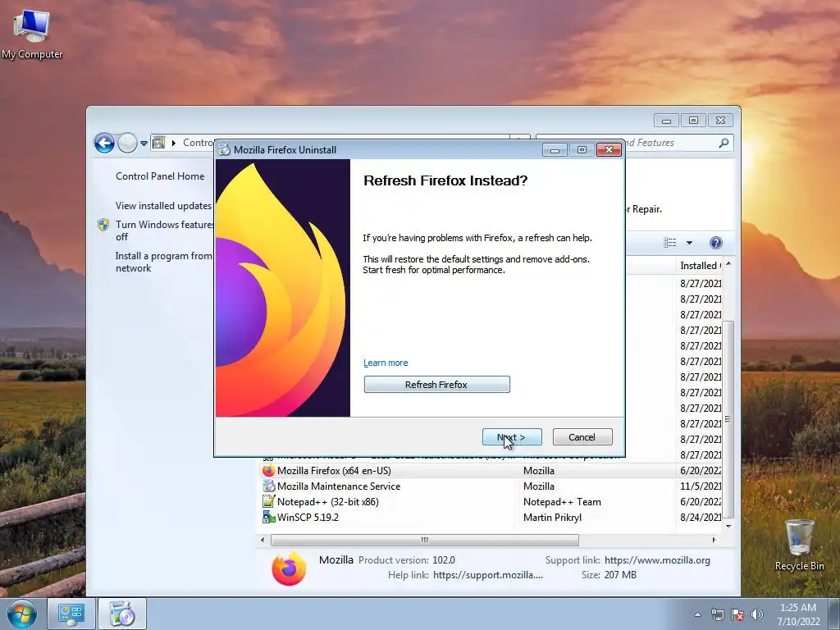
Task: Click Turn Windows features shield icon
Action: pos(103,225)
